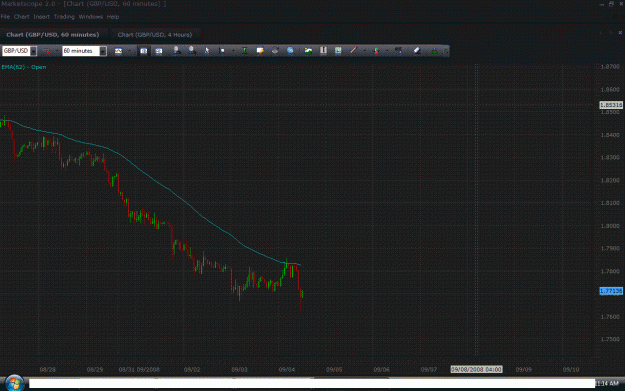
Task: Expand the arrow beside the red X icon
Action: 57,51
